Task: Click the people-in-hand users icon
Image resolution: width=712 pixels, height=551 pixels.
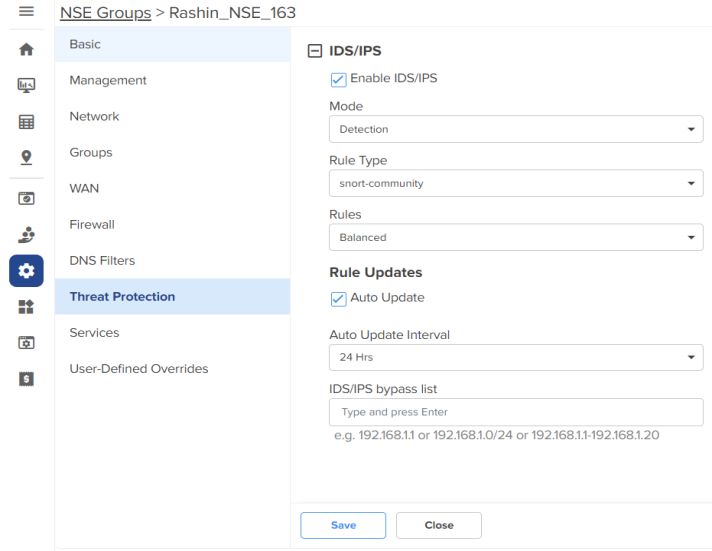Action: pos(26,235)
